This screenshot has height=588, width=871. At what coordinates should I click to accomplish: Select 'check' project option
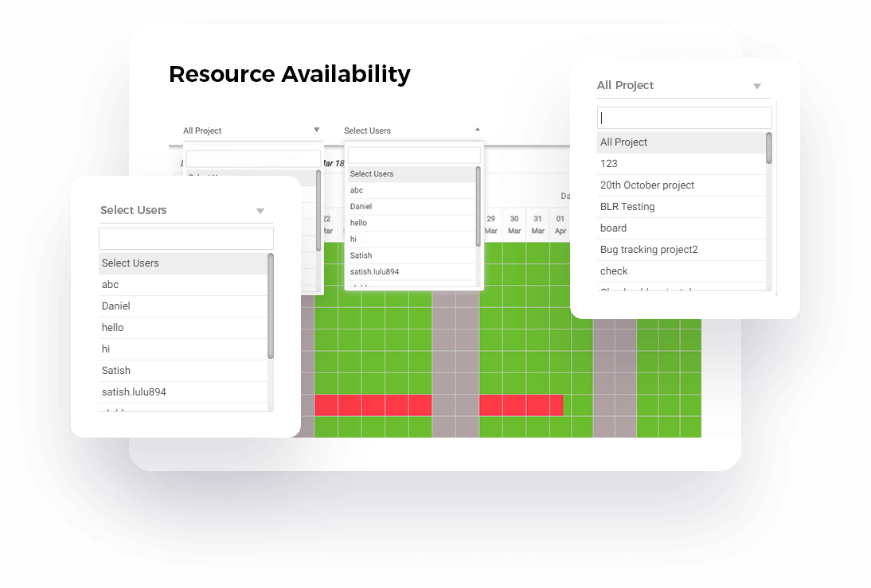pos(681,271)
